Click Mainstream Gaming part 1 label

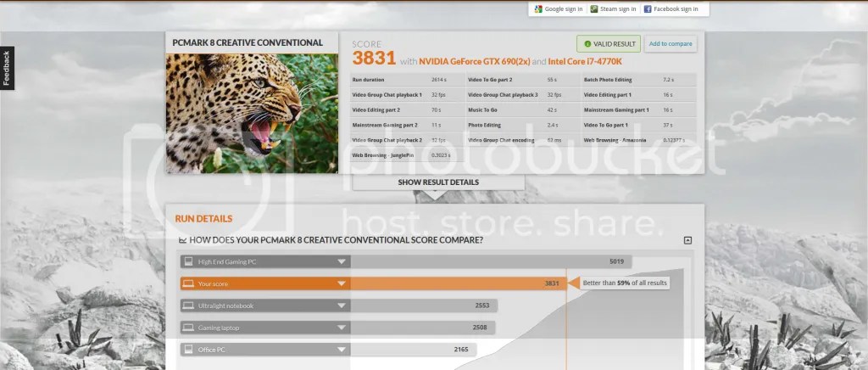coord(616,110)
